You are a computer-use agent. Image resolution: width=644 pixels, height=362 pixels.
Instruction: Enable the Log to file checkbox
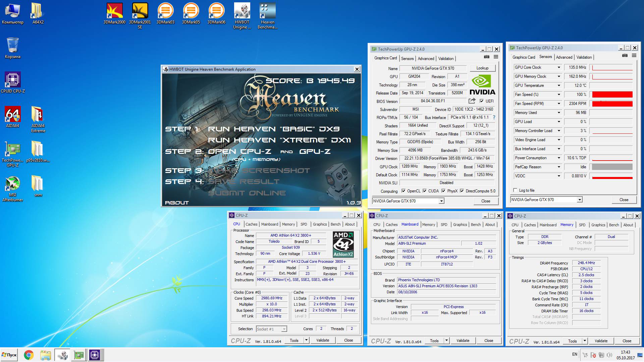point(515,190)
